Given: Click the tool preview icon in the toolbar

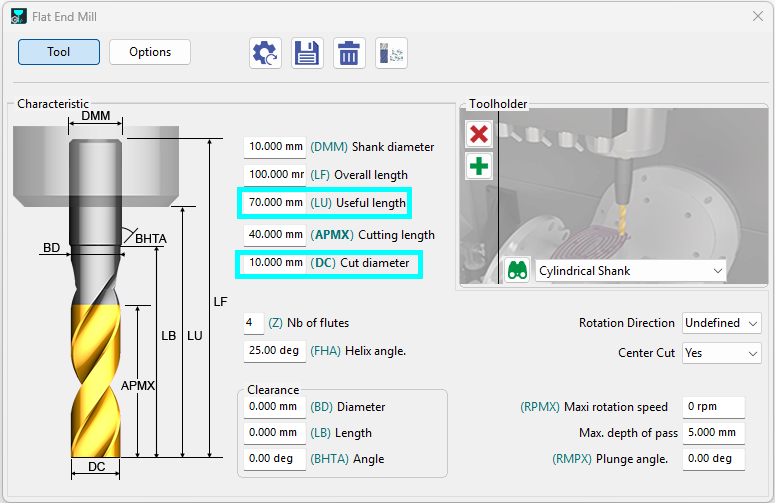Looking at the screenshot, I should pyautogui.click(x=391, y=53).
